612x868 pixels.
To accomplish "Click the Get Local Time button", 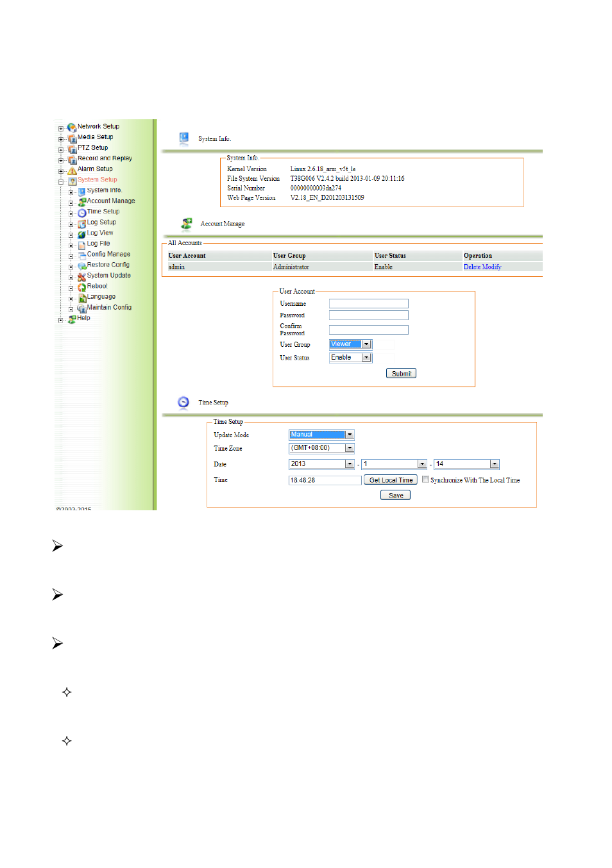I will tap(391, 480).
